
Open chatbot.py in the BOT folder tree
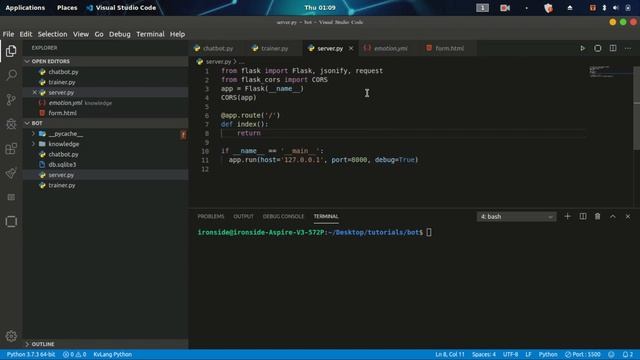[x=63, y=154]
